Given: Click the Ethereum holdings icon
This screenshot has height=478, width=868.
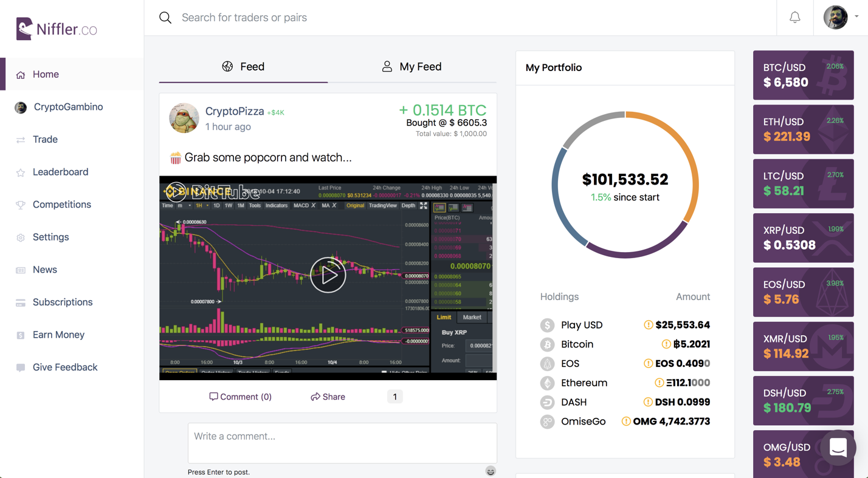Looking at the screenshot, I should click(547, 383).
